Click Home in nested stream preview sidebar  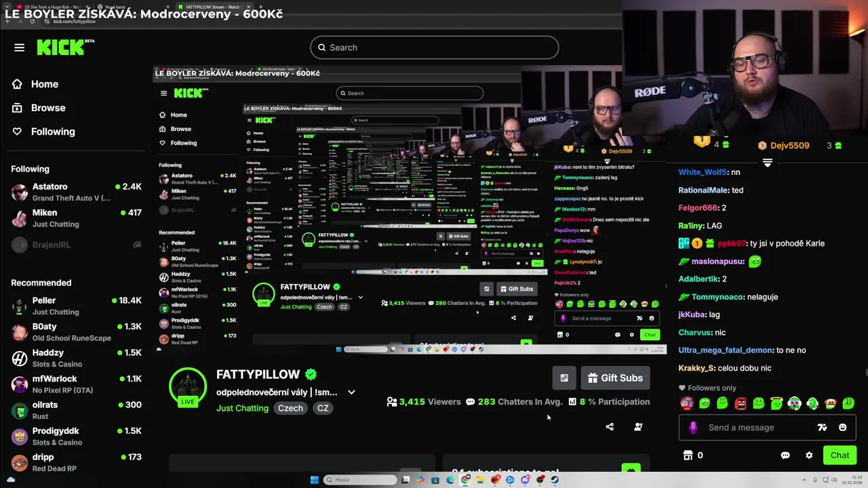pos(174,115)
